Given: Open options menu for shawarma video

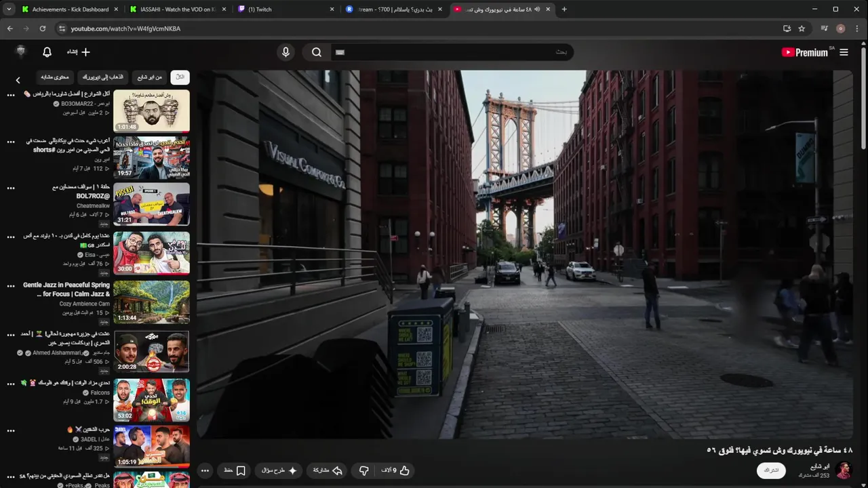Looking at the screenshot, I should [x=11, y=95].
